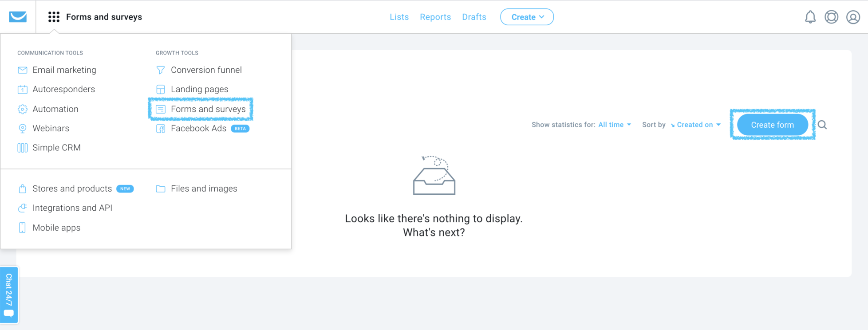
Task: Click the BETA badge beside Facebook Ads
Action: [x=240, y=129]
